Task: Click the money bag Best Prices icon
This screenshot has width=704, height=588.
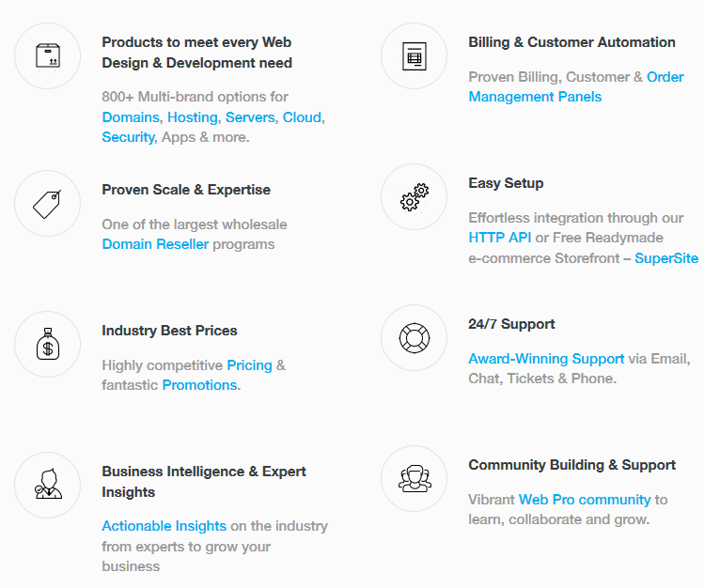Action: (48, 345)
